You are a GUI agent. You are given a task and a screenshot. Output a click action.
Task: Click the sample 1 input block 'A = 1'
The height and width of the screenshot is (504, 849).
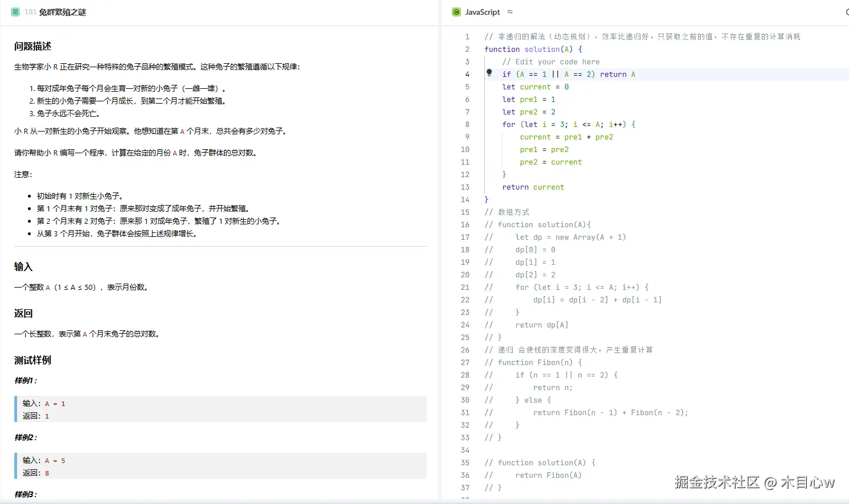click(221, 409)
